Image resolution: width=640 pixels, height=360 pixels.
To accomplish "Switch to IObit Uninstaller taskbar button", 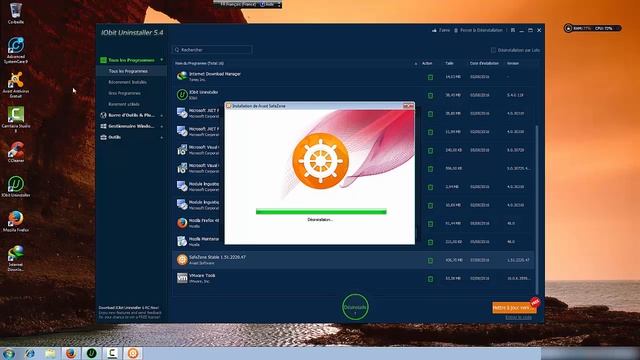I will (91, 353).
